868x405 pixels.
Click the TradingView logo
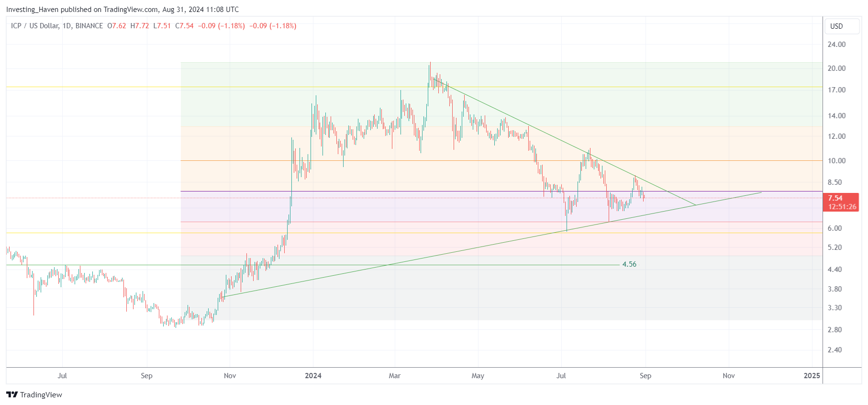click(x=34, y=394)
